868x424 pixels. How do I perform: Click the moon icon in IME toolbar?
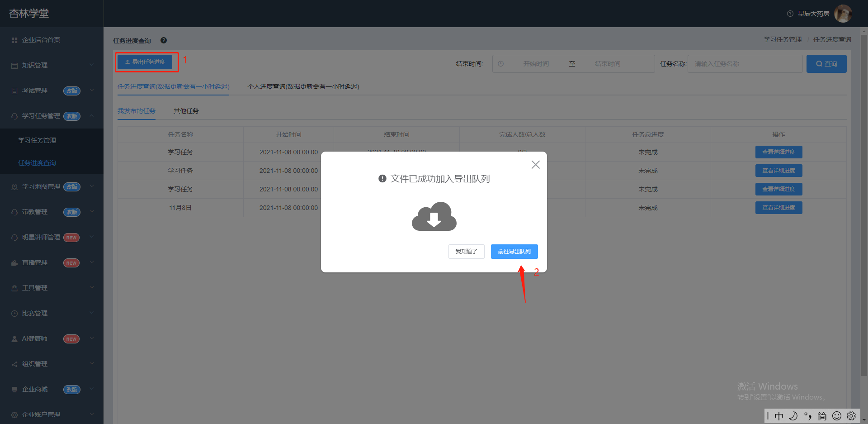793,416
